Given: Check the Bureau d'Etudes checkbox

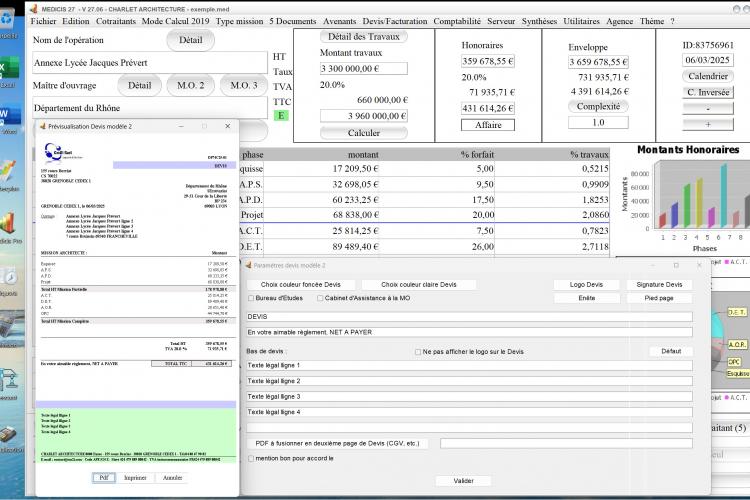Looking at the screenshot, I should tap(251, 298).
